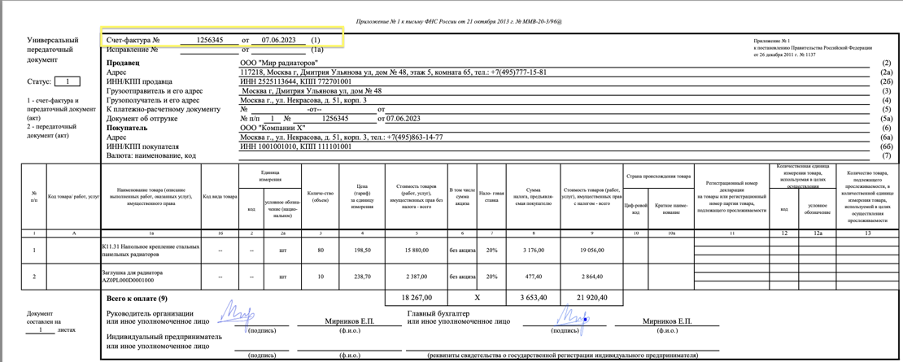Click the Счет-фактура number 1256345 field

[209, 40]
